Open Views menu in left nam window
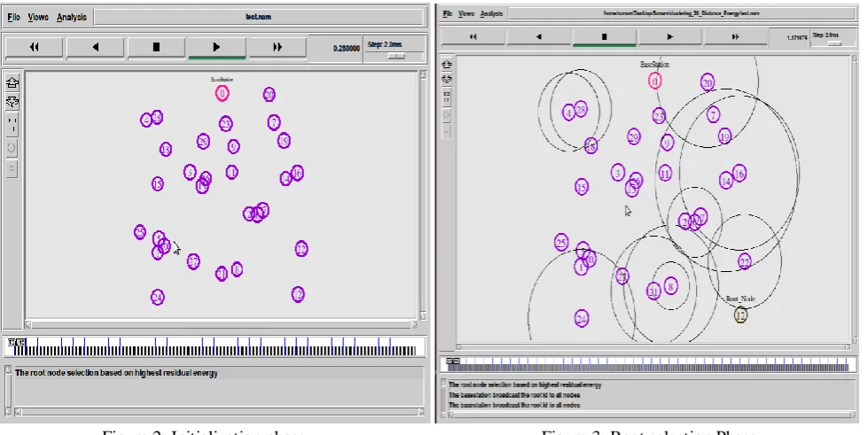The image size is (868, 435). 38,17
